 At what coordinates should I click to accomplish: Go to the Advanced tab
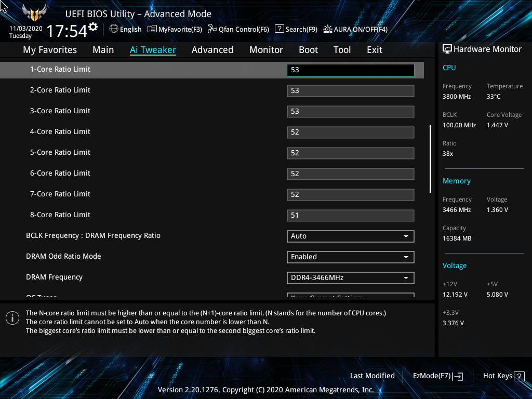click(x=212, y=50)
